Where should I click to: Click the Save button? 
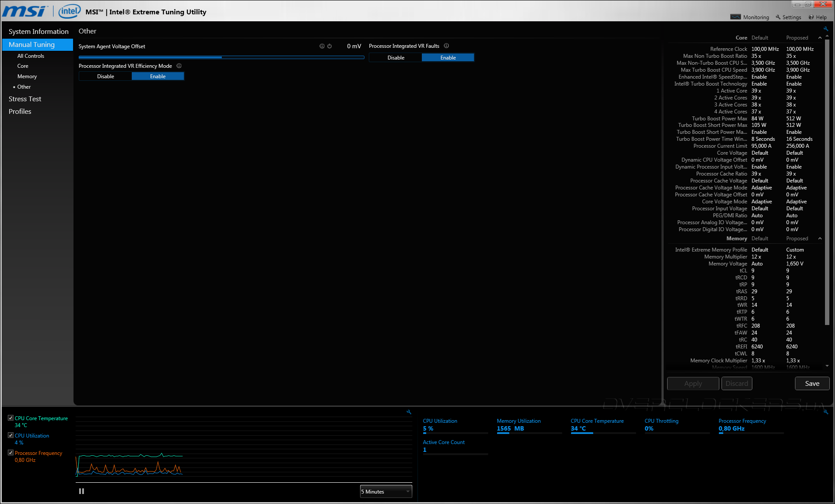(x=812, y=384)
